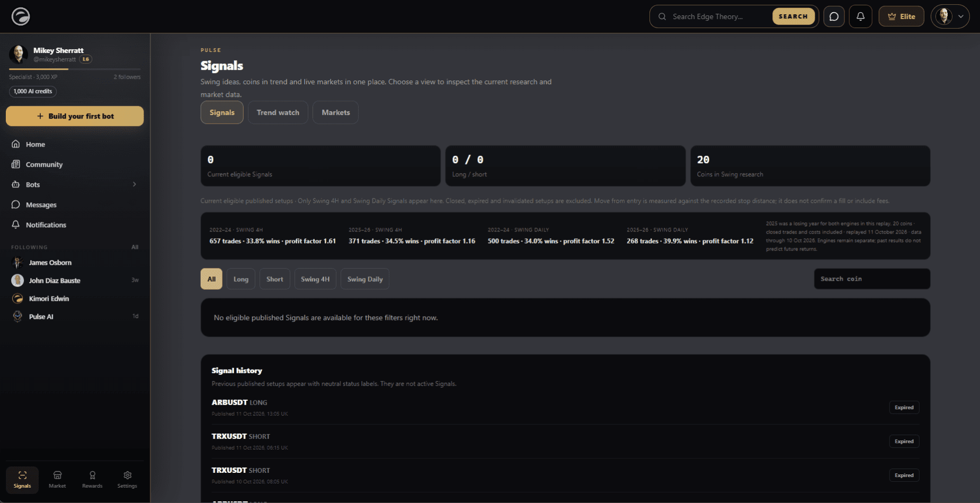The image size is (980, 503).
Task: Go to Home in the sidebar
Action: click(75, 144)
